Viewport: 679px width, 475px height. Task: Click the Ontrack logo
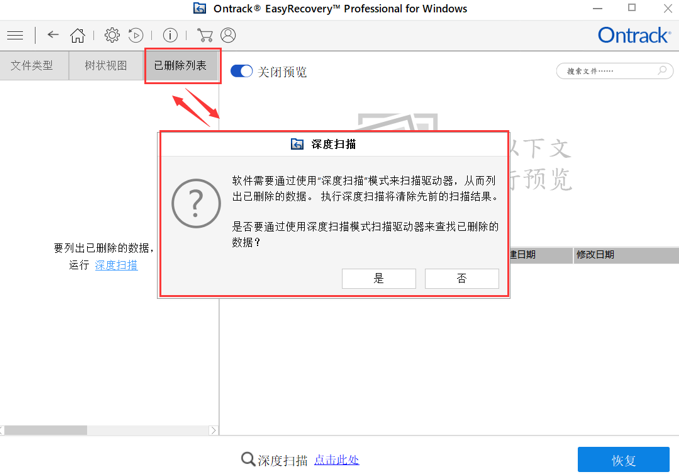pyautogui.click(x=634, y=35)
